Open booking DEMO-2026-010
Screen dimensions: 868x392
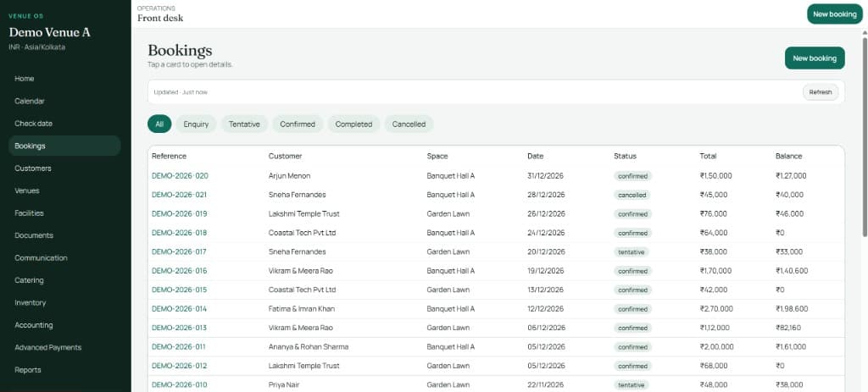(x=180, y=385)
